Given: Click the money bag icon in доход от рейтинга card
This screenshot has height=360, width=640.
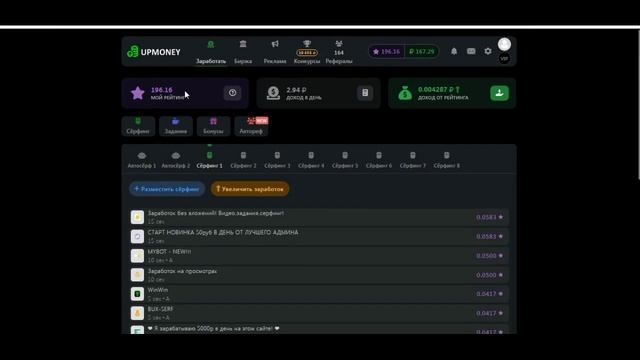Looking at the screenshot, I should click(405, 93).
